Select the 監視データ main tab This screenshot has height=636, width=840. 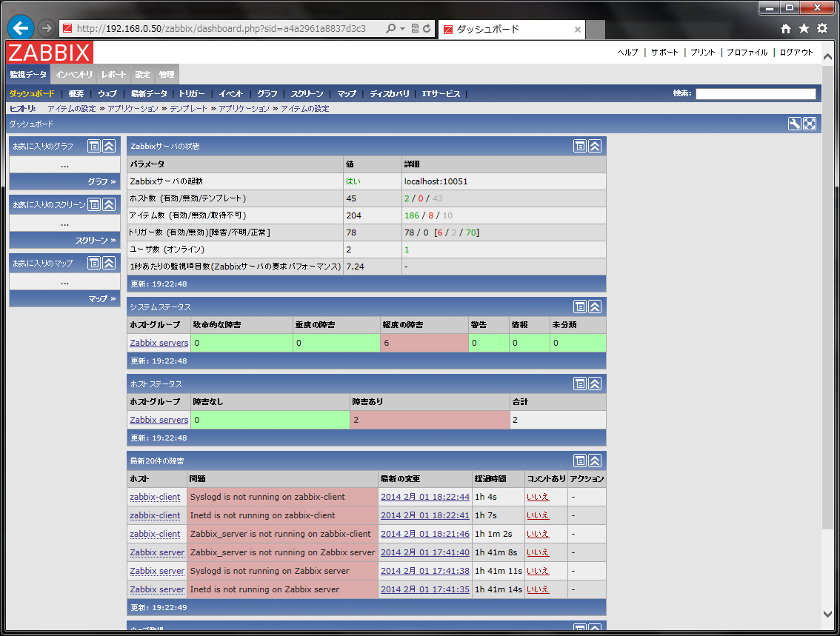pyautogui.click(x=28, y=75)
